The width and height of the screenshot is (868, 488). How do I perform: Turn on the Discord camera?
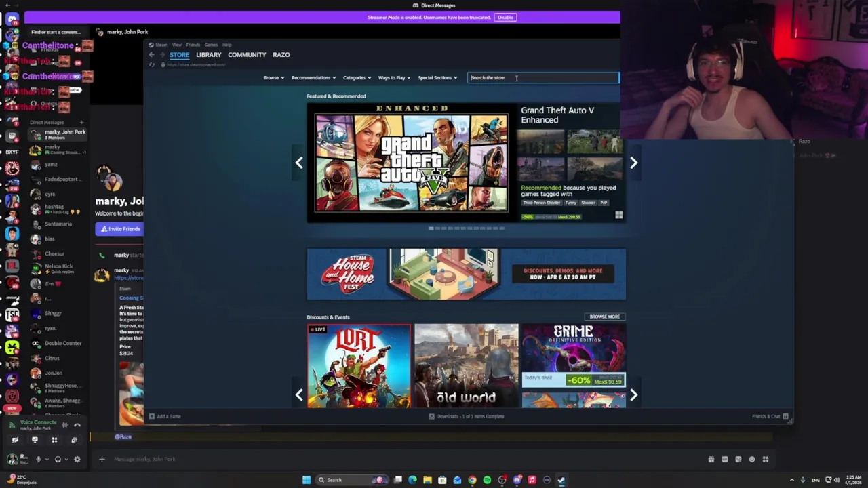15,439
